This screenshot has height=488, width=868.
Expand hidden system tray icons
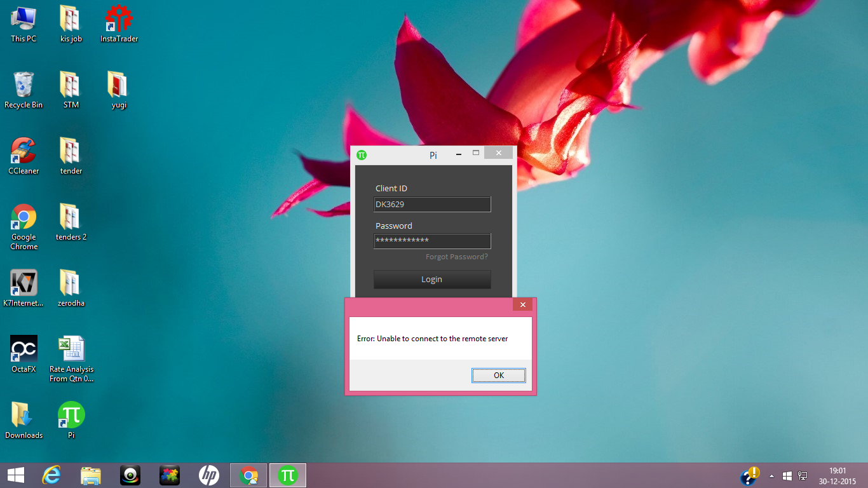click(771, 475)
